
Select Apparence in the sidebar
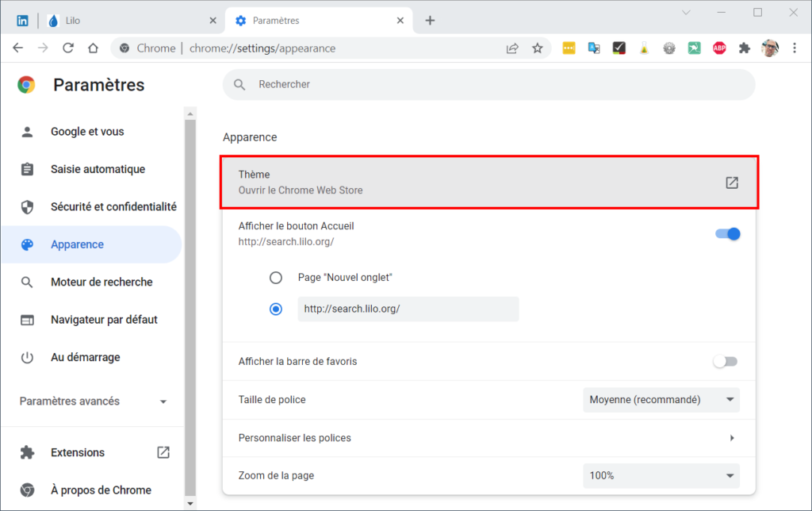pos(92,244)
